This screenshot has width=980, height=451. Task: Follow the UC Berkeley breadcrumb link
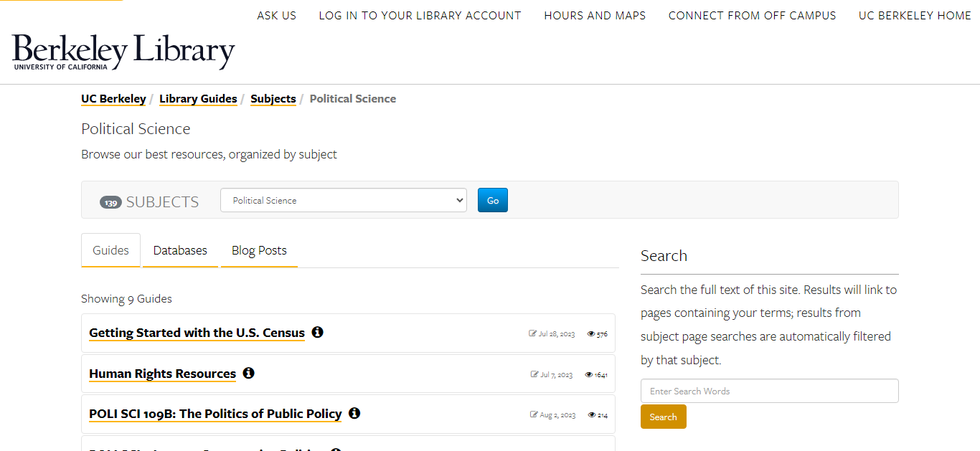tap(113, 99)
